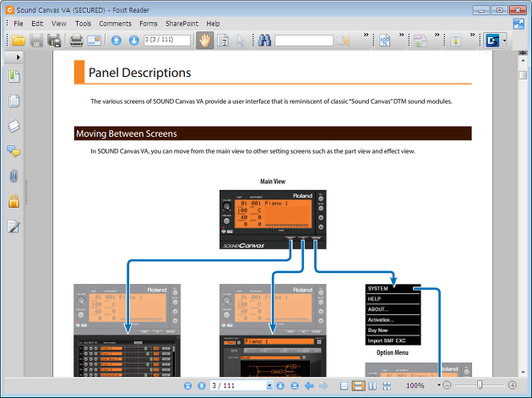This screenshot has height=398, width=532.
Task: Open the Bookmarks side panel
Action: pos(14,76)
